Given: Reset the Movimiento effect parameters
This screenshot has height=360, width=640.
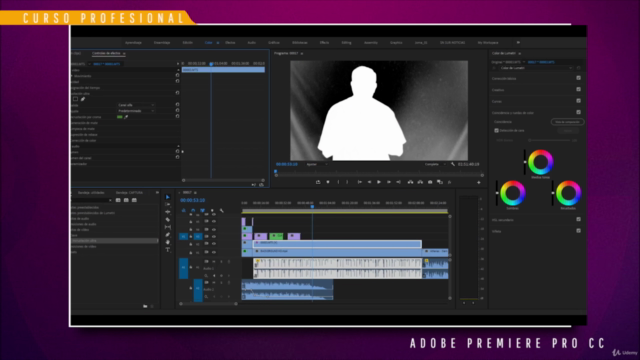Looking at the screenshot, I should [177, 76].
